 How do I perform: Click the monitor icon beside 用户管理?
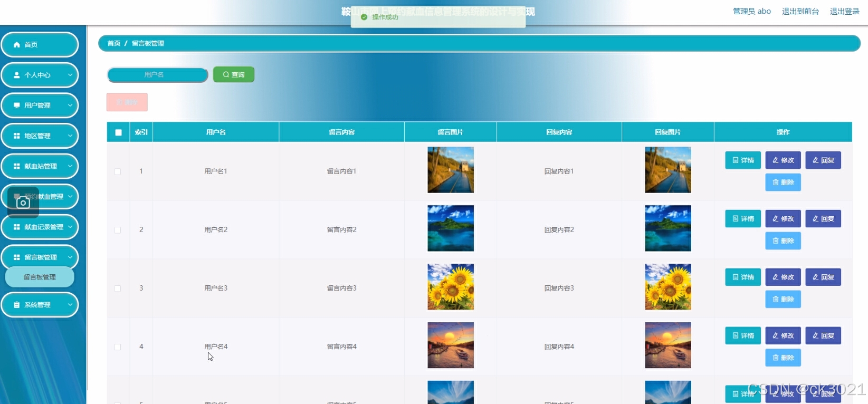point(17,105)
